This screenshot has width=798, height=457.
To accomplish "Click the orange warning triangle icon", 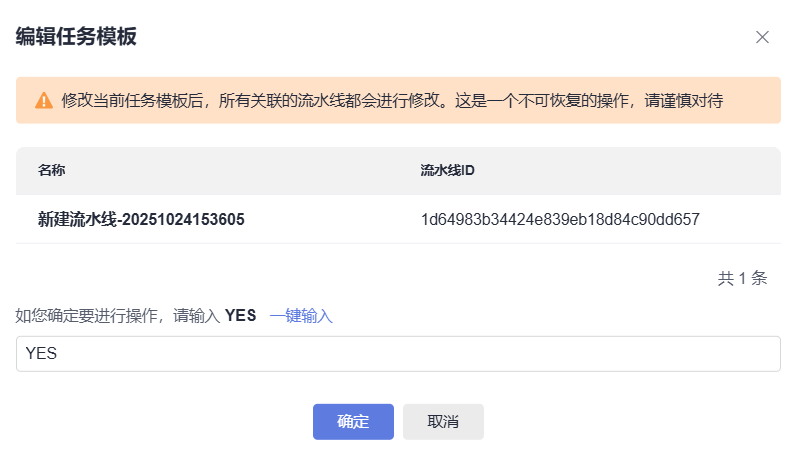I will pyautogui.click(x=44, y=100).
